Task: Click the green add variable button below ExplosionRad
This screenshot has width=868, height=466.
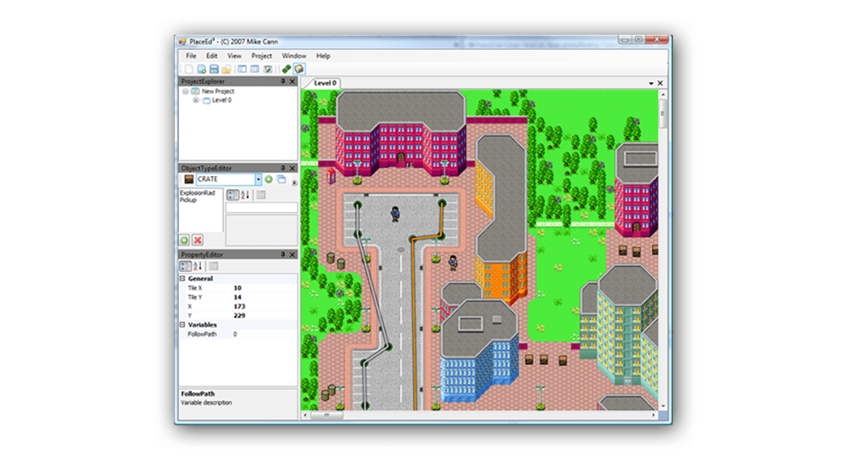Action: (185, 241)
